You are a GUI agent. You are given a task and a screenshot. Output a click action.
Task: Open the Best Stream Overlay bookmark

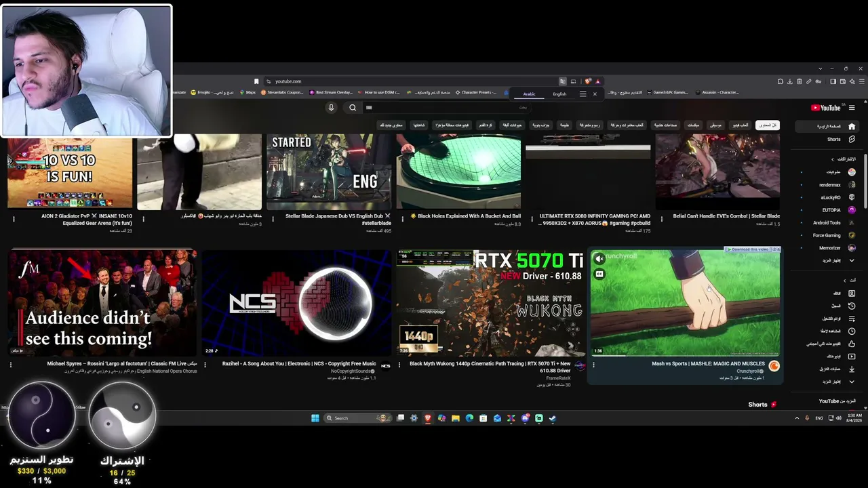click(x=332, y=93)
